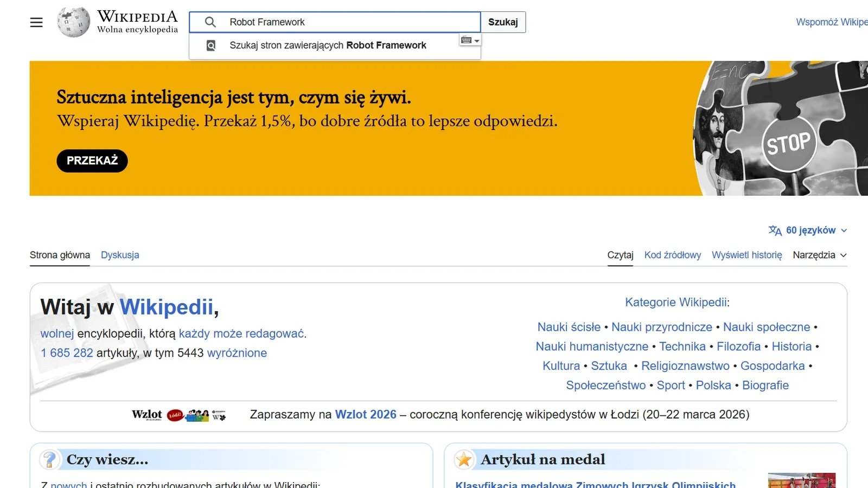868x488 pixels.
Task: Open the Polska category
Action: click(713, 386)
